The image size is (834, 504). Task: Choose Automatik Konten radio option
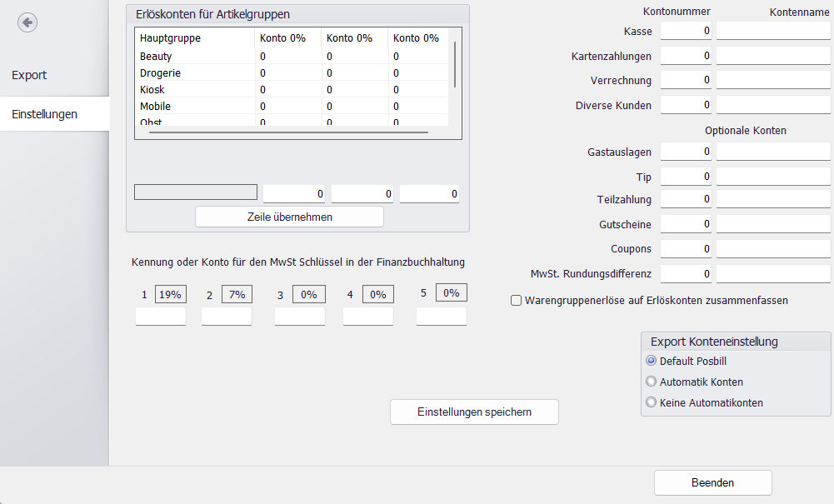click(652, 382)
